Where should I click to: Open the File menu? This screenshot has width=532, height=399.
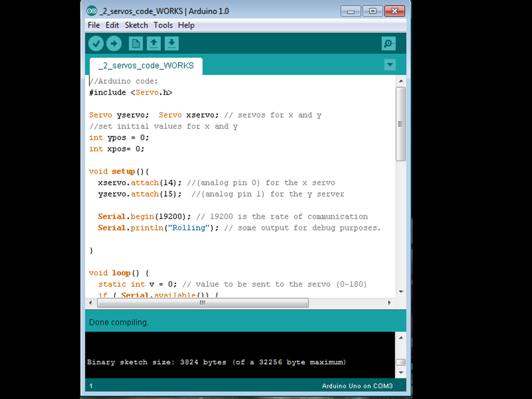[x=94, y=25]
